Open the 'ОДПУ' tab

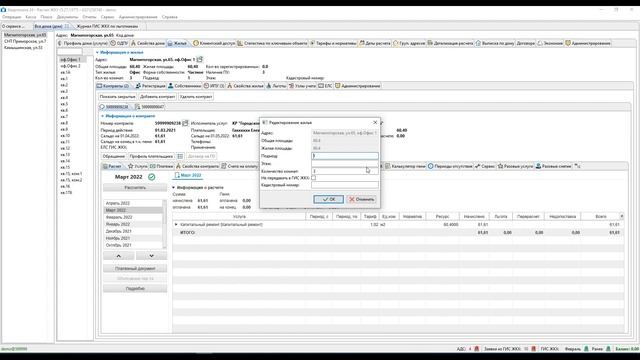[120, 43]
